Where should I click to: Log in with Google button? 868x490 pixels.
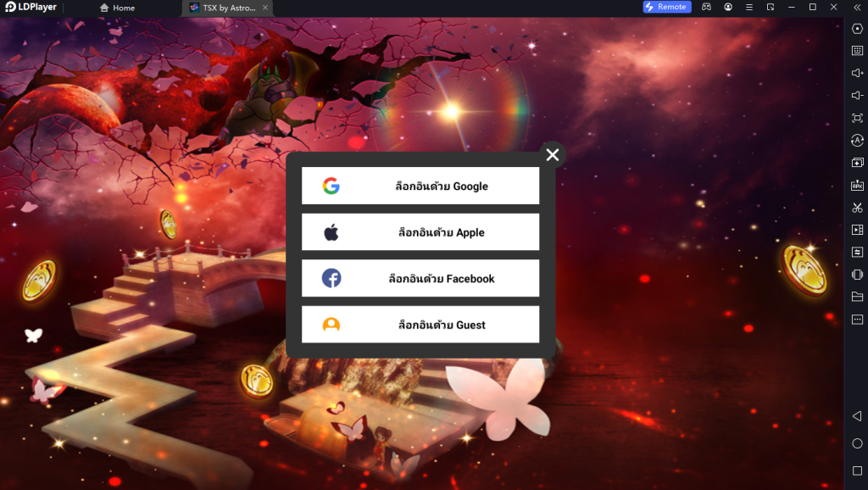[x=420, y=186]
